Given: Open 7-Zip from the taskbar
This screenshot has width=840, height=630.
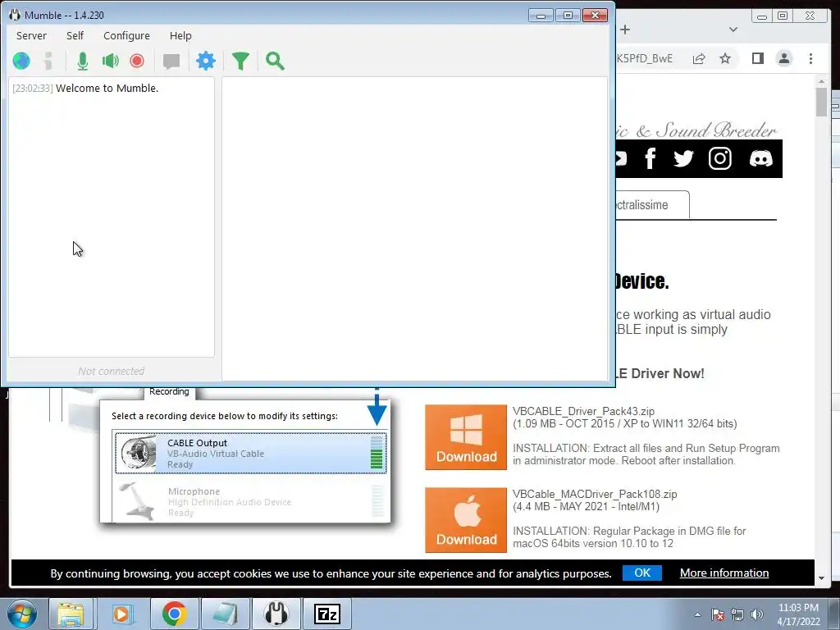Looking at the screenshot, I should pyautogui.click(x=327, y=614).
